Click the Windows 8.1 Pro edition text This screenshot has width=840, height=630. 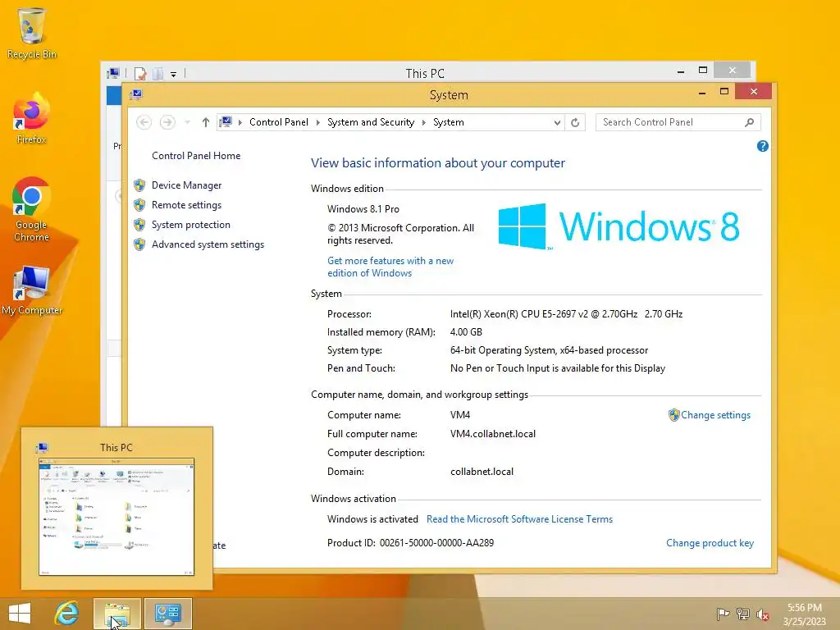point(363,209)
